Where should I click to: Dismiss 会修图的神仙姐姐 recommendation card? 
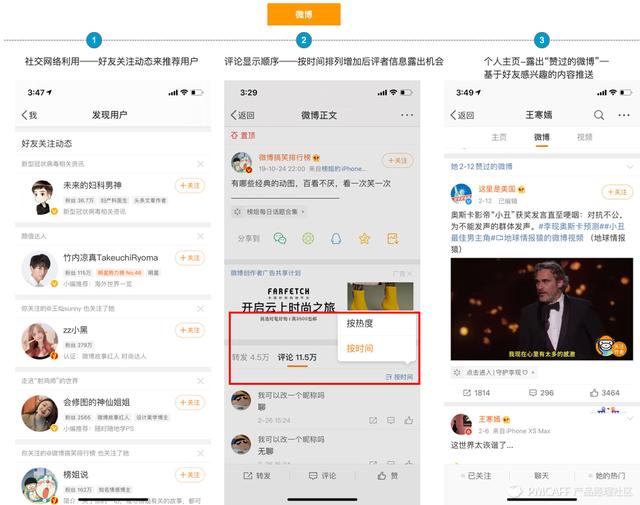[200, 381]
